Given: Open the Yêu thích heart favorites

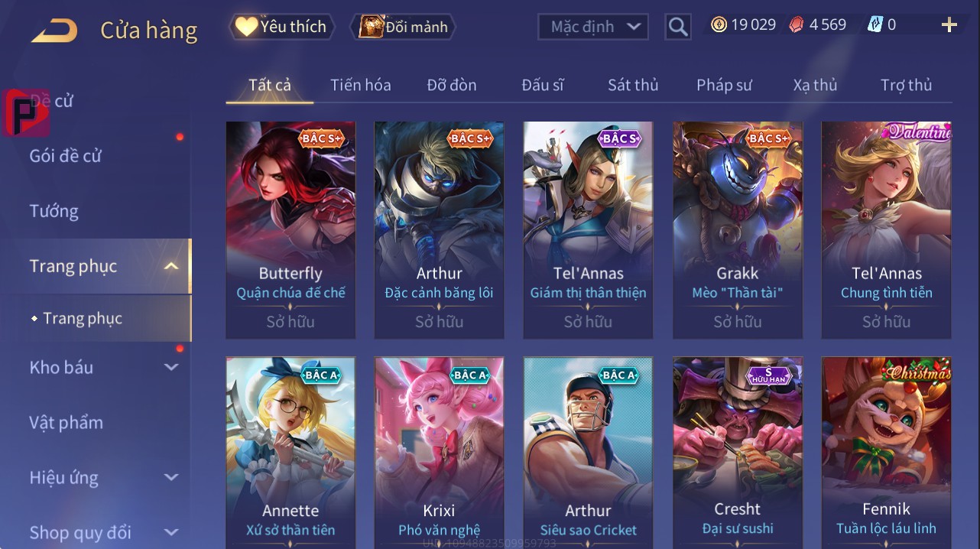Looking at the screenshot, I should [281, 27].
